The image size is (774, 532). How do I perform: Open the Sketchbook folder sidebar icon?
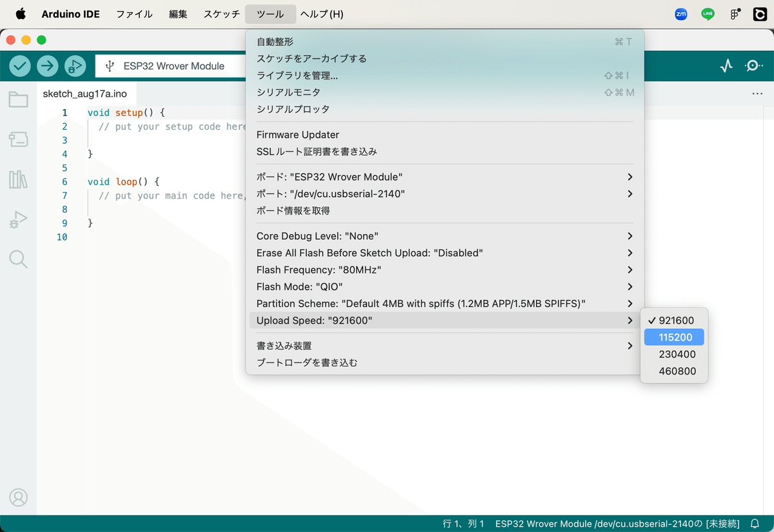[18, 99]
